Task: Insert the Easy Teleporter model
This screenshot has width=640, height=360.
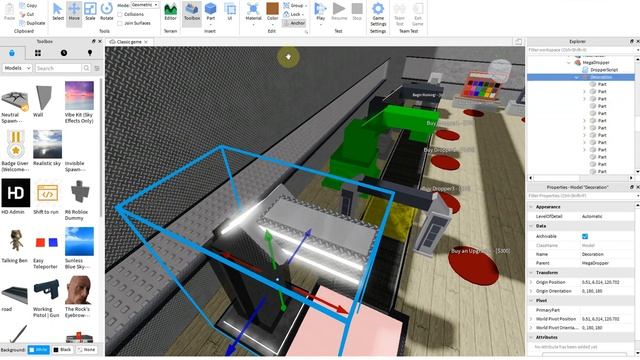Action: coord(46,248)
